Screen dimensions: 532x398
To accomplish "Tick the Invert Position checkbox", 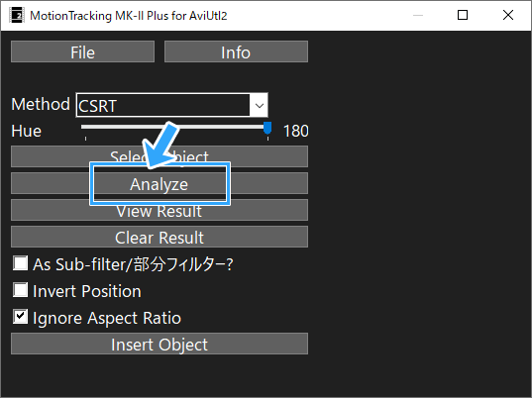I will pos(21,290).
